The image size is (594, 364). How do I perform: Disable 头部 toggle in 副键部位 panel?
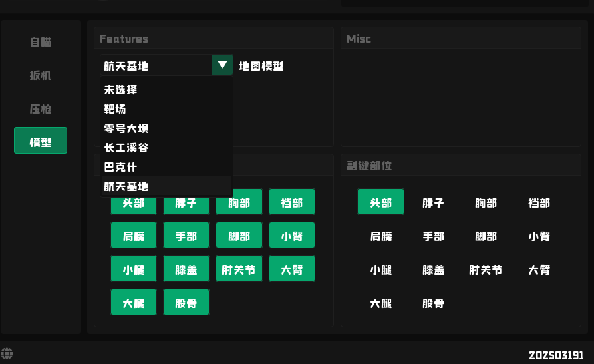tap(381, 202)
